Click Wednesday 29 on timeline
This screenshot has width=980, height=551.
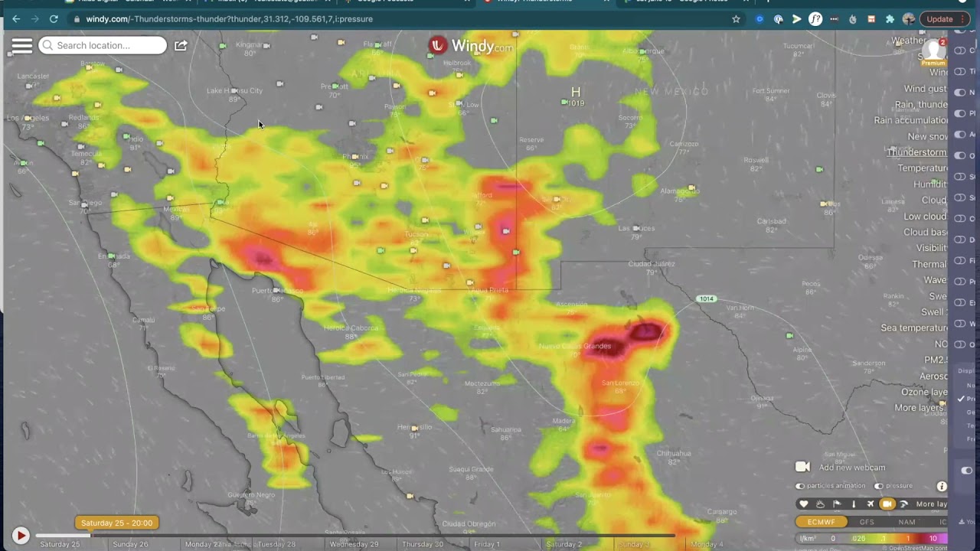tap(354, 544)
